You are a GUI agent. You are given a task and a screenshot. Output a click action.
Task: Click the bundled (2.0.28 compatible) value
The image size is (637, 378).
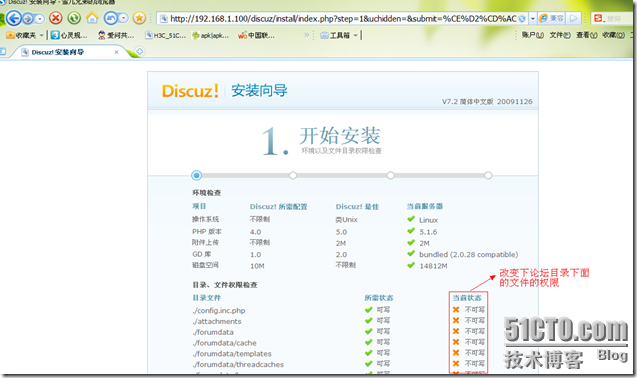click(x=468, y=254)
